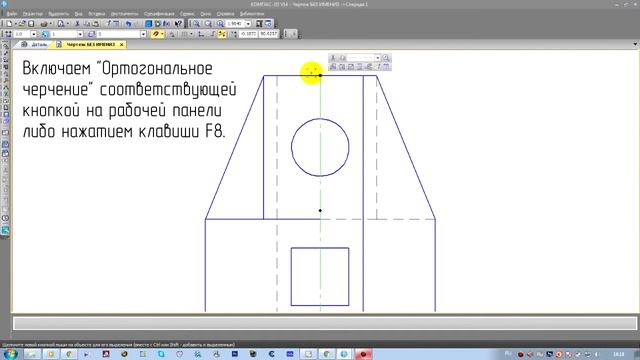640x360 pixels.
Task: Close the Чертеж БЕЗ ИМЕНИ tab
Action: (122, 44)
